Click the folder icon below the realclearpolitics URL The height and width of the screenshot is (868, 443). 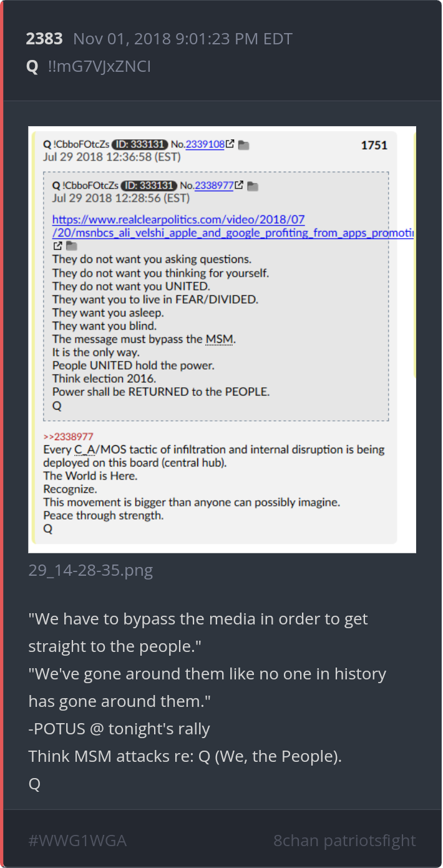(x=71, y=246)
